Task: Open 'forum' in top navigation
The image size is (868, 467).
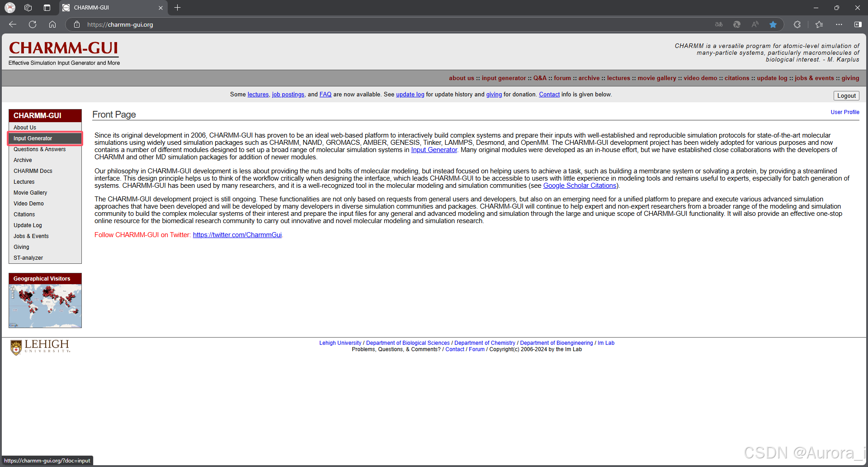Action: click(562, 78)
